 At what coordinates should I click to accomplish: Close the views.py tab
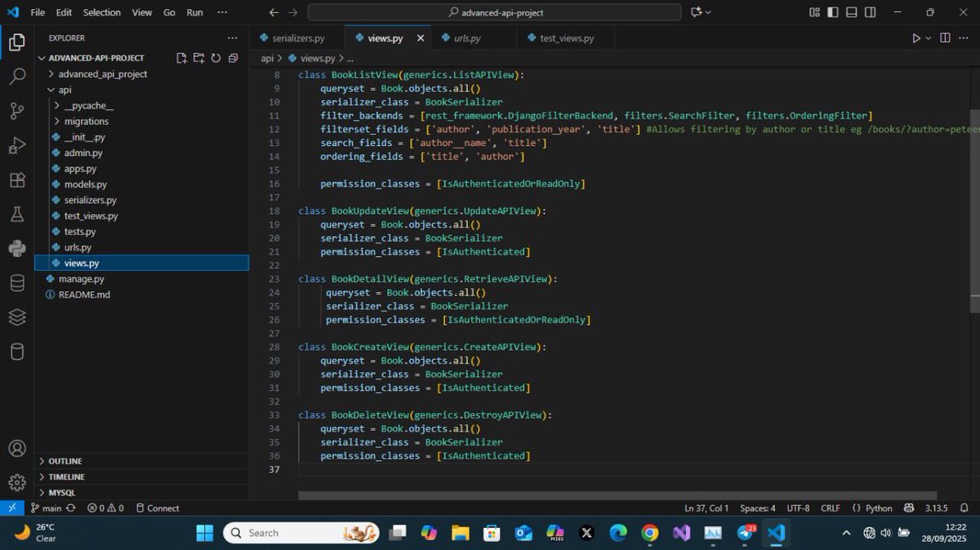pos(421,38)
